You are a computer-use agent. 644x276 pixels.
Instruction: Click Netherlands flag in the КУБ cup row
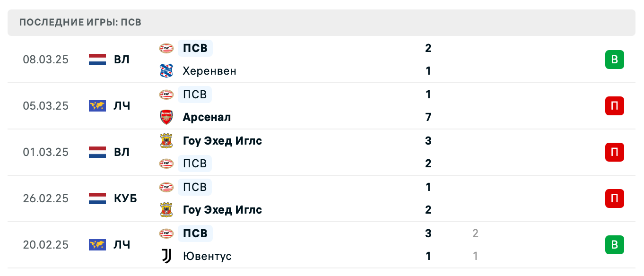point(97,198)
